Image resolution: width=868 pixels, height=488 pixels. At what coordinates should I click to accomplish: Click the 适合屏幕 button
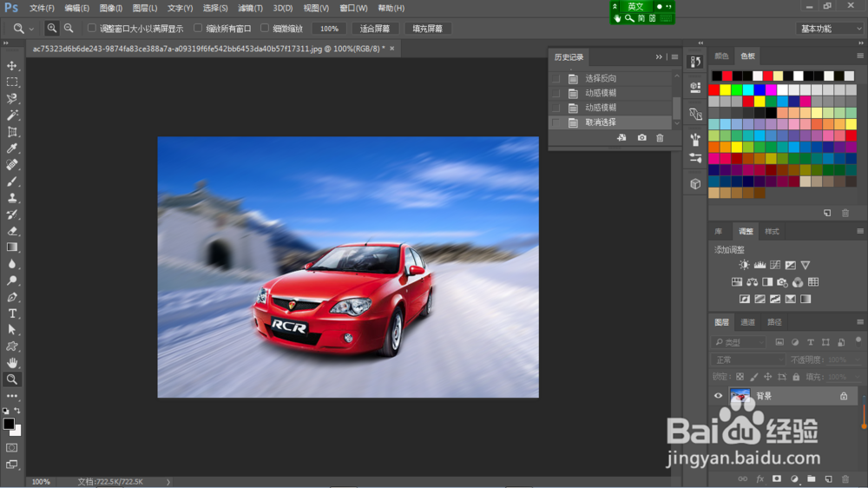click(x=375, y=29)
